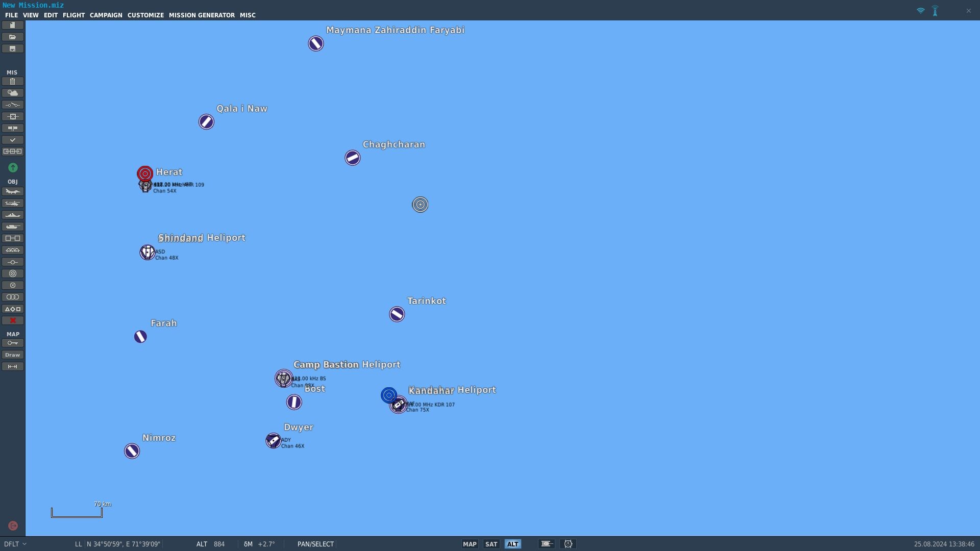
Task: Select the three-circles tool
Action: [x=12, y=297]
